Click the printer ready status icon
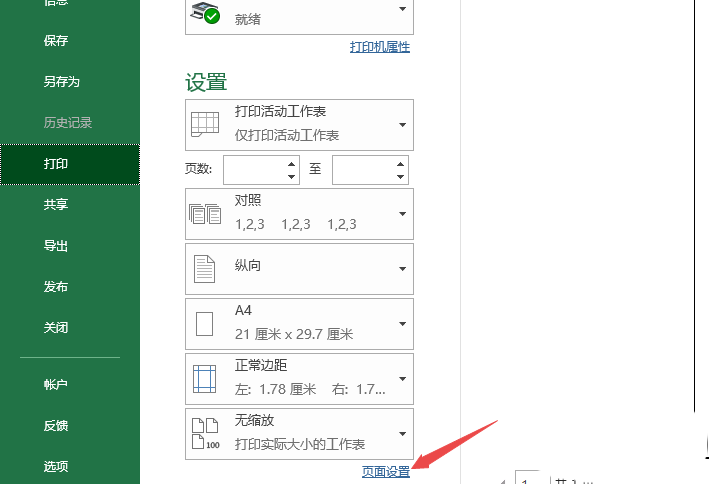 click(x=205, y=11)
